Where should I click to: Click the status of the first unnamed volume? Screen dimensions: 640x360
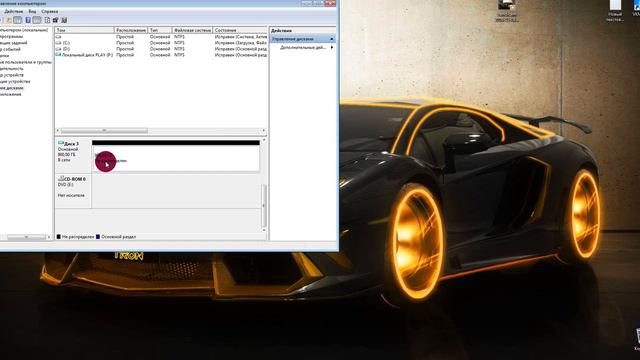241,37
